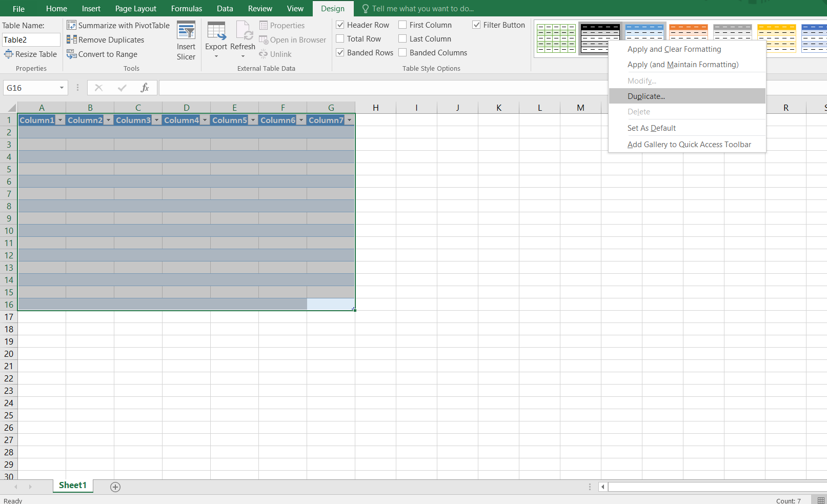Switch to the Formulas ribbon tab

tap(186, 8)
